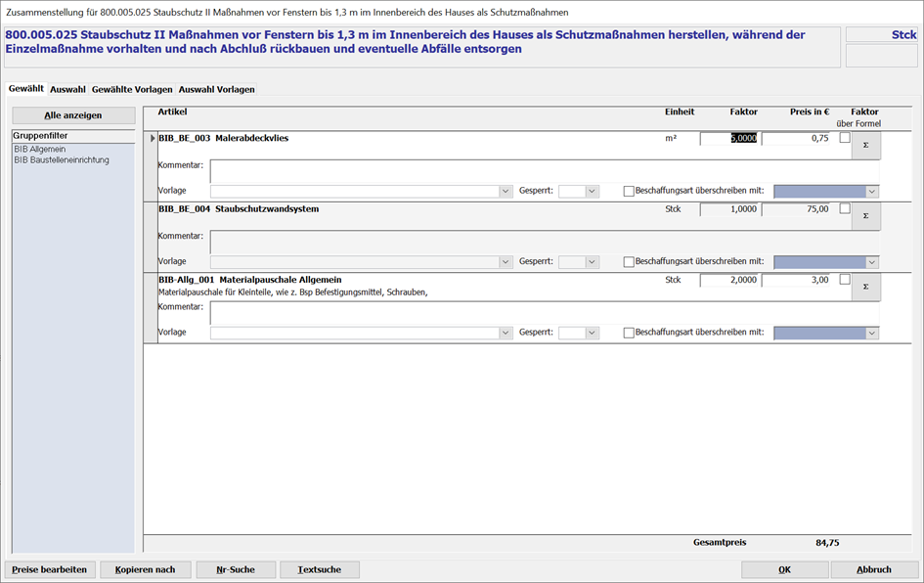924x583 pixels.
Task: Click the Alle anzeigen button
Action: coord(73,115)
